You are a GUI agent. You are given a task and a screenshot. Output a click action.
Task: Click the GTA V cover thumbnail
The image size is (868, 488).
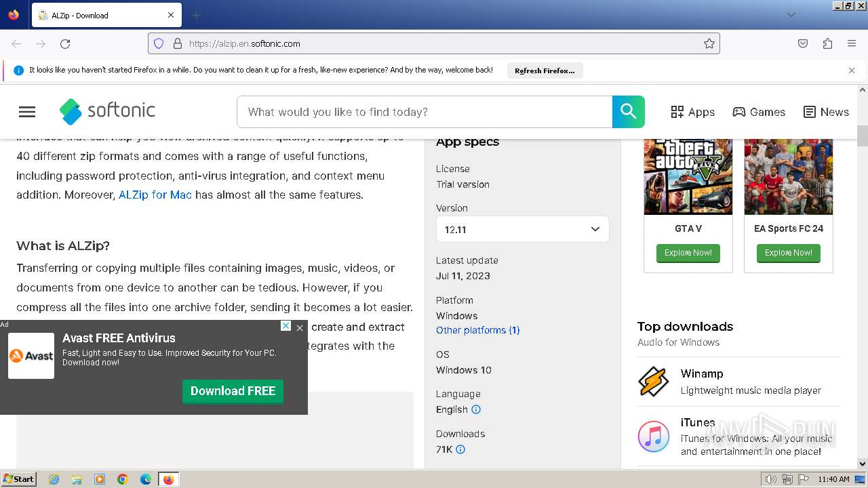[688, 177]
